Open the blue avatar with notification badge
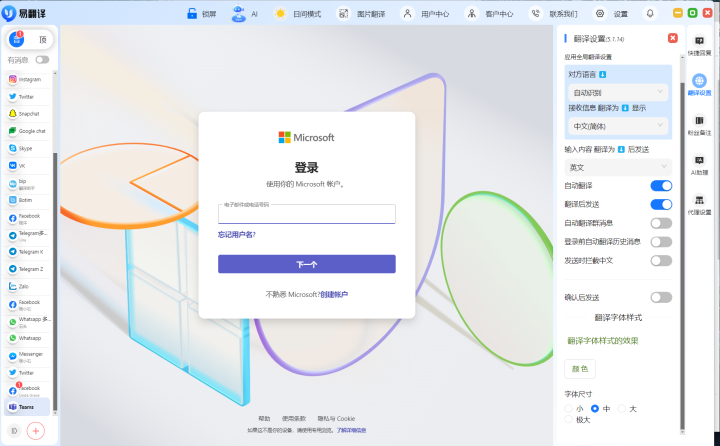 [17, 40]
